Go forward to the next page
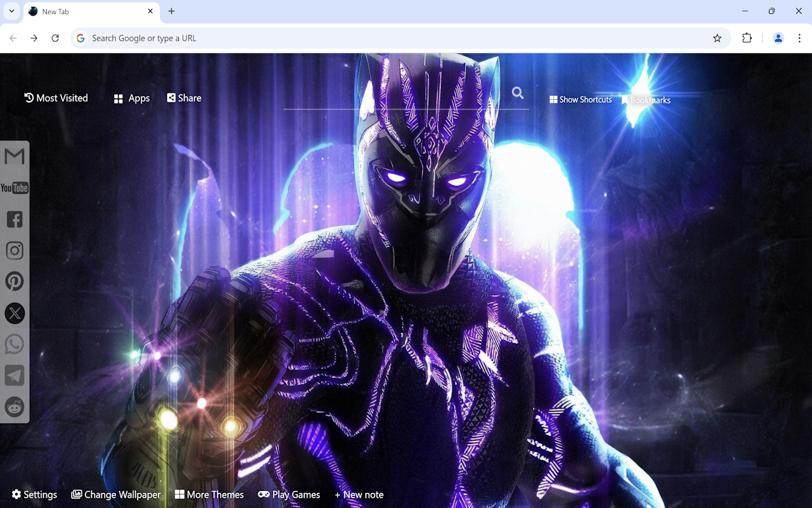 [34, 38]
